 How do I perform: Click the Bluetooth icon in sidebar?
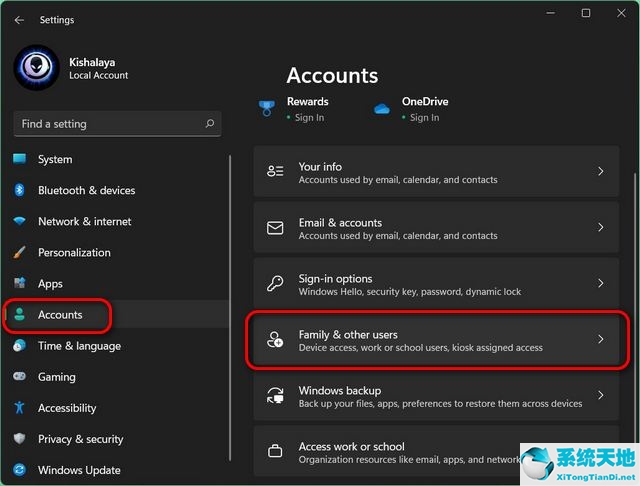pyautogui.click(x=19, y=190)
